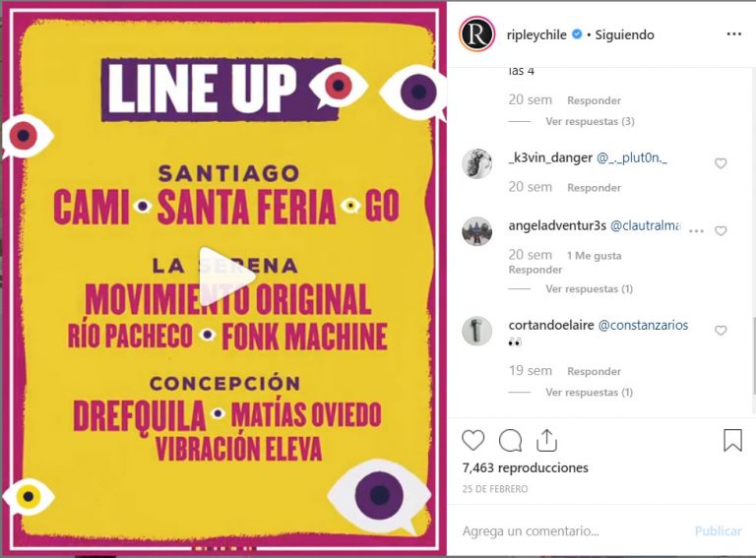Screen dimensions: 756x558
Task: Expand Ver respuestas (3) replies
Action: pos(590,121)
